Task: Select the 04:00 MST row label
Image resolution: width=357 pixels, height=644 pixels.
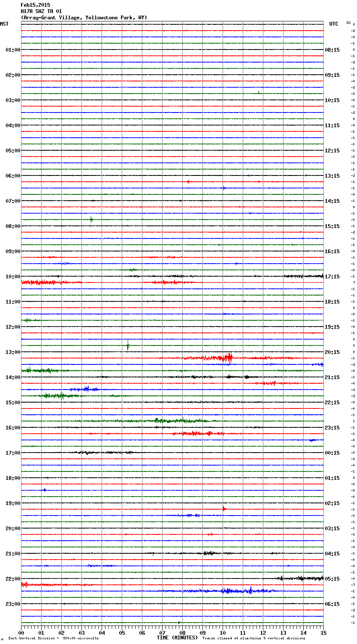Action: (13, 126)
